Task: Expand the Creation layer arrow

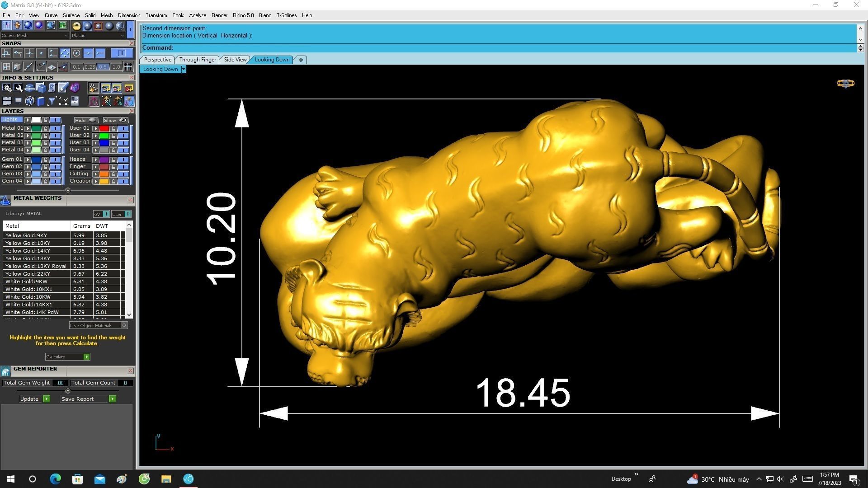Action: [95, 181]
